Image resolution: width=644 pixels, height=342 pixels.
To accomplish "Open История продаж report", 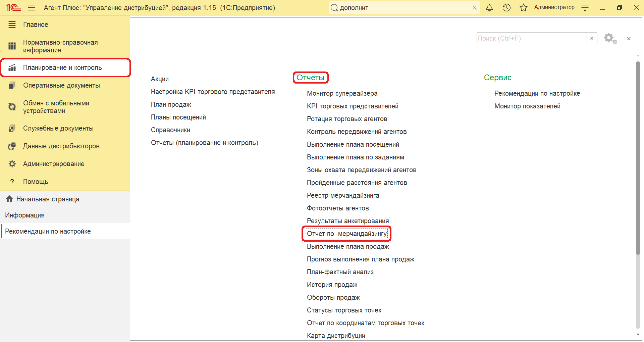I will pos(332,285).
